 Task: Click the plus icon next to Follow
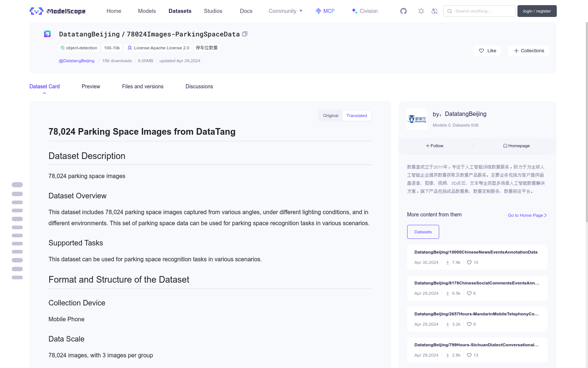(x=428, y=146)
